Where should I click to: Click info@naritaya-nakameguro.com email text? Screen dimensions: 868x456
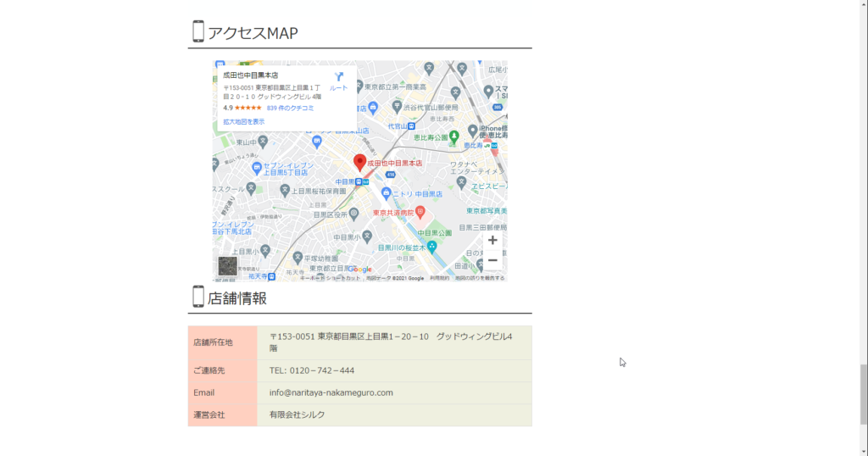[331, 392]
